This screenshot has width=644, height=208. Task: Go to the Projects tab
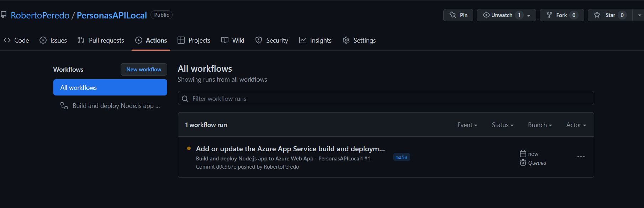click(194, 40)
